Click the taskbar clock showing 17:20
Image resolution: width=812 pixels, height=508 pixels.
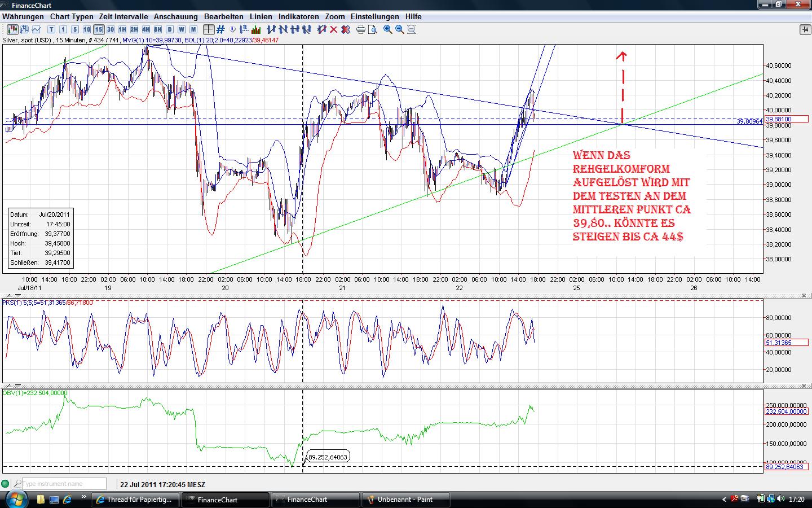pyautogui.click(x=797, y=500)
